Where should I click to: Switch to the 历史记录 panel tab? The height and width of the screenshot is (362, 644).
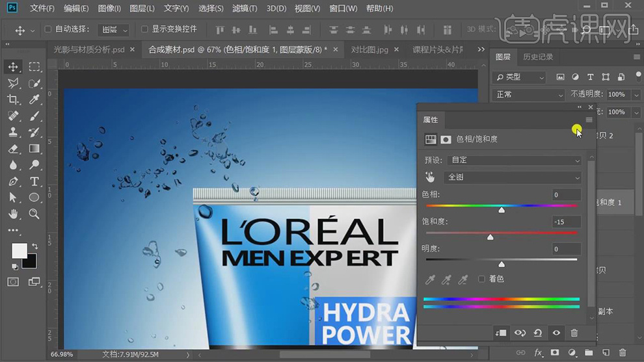[x=538, y=57]
